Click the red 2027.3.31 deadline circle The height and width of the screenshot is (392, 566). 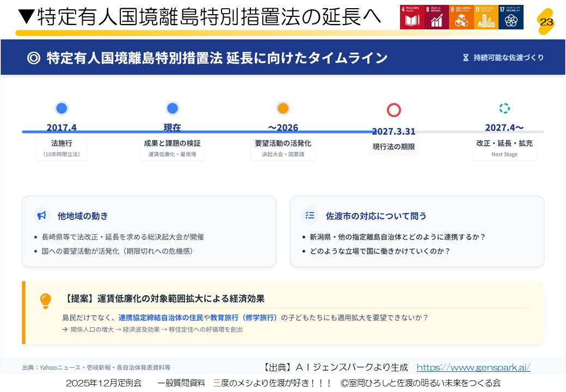[x=393, y=110]
